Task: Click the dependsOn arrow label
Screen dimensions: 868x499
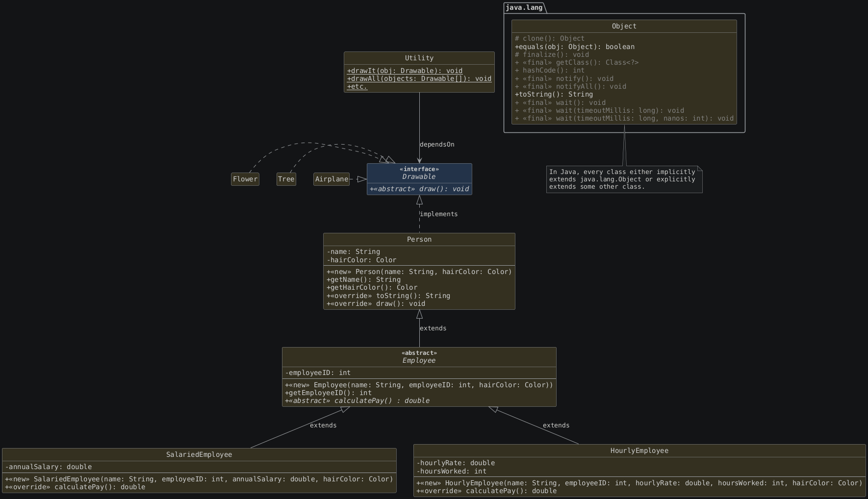Action: tap(437, 145)
